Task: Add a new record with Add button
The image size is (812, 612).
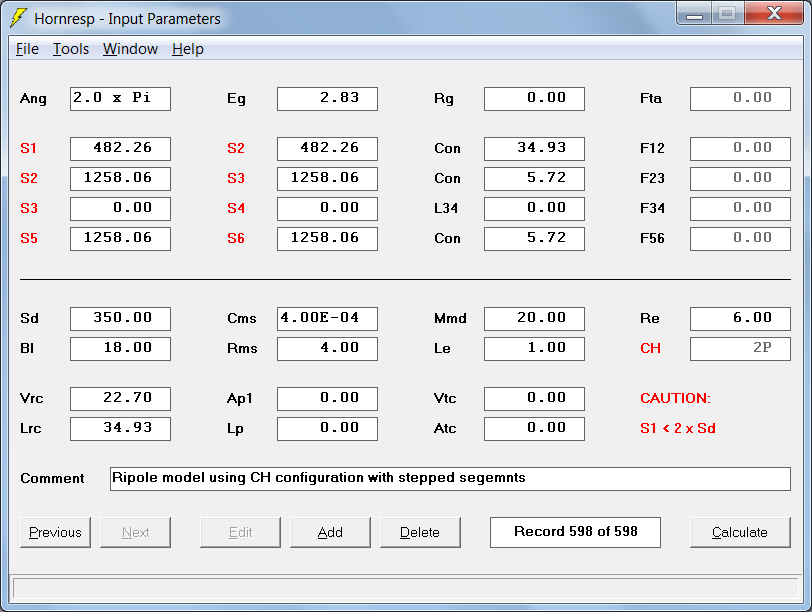Action: pyautogui.click(x=330, y=532)
